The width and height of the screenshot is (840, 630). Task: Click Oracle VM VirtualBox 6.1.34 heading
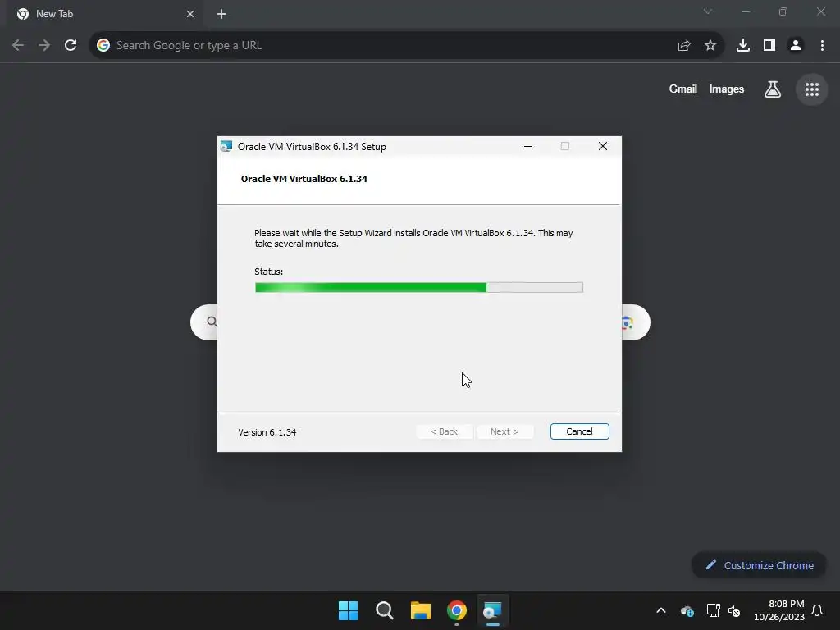click(304, 179)
